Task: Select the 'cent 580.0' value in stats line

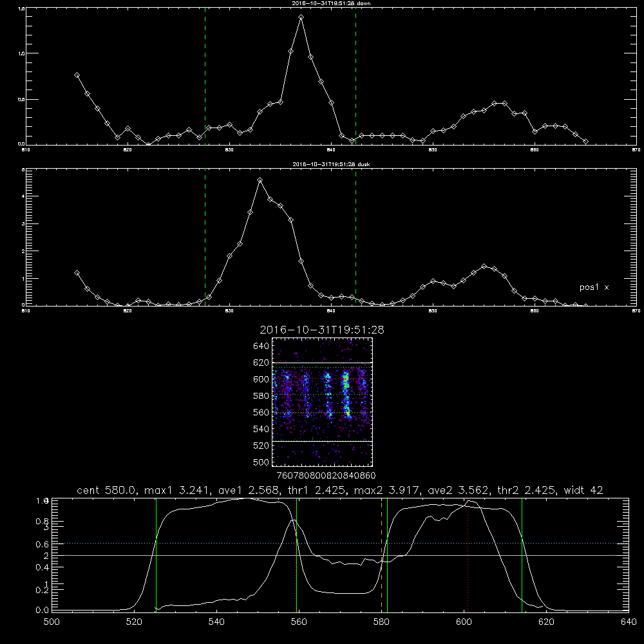Action: click(107, 490)
